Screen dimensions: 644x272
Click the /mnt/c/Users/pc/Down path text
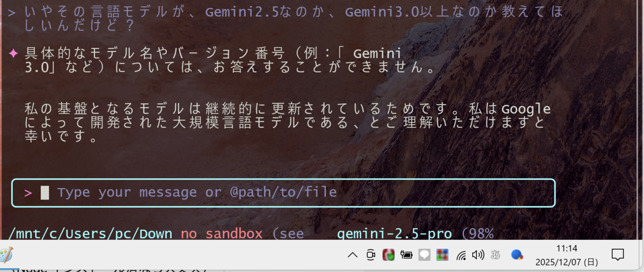91,234
